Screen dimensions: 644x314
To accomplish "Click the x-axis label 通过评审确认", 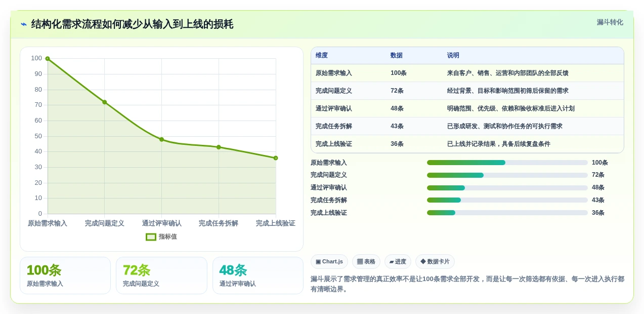I will click(161, 223).
